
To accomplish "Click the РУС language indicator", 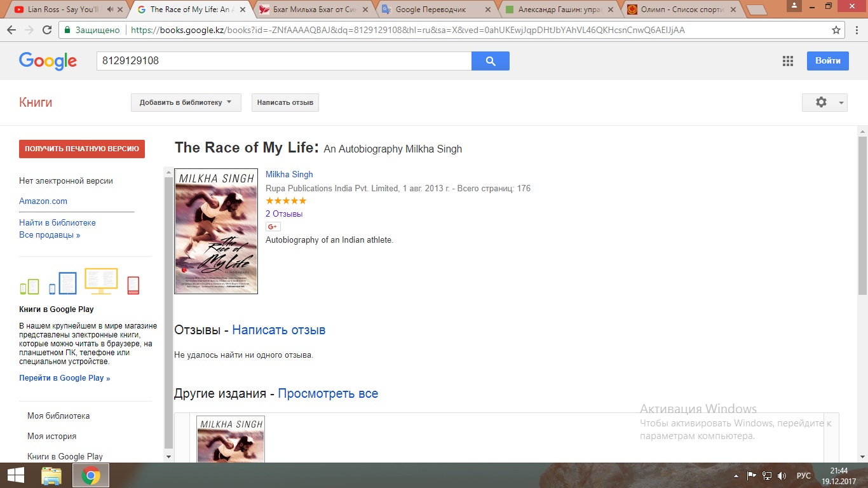I will [x=804, y=475].
